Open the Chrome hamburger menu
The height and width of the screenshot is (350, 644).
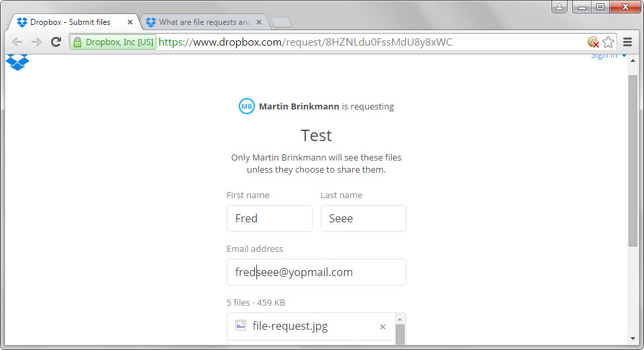627,42
